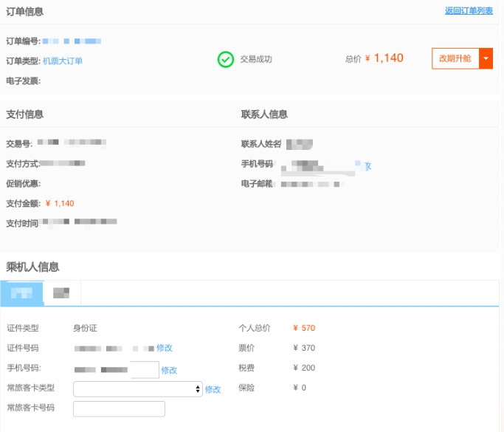Open the dropdown arrow beside 改期升舱
Screen dimensions: 504x432
486,58
